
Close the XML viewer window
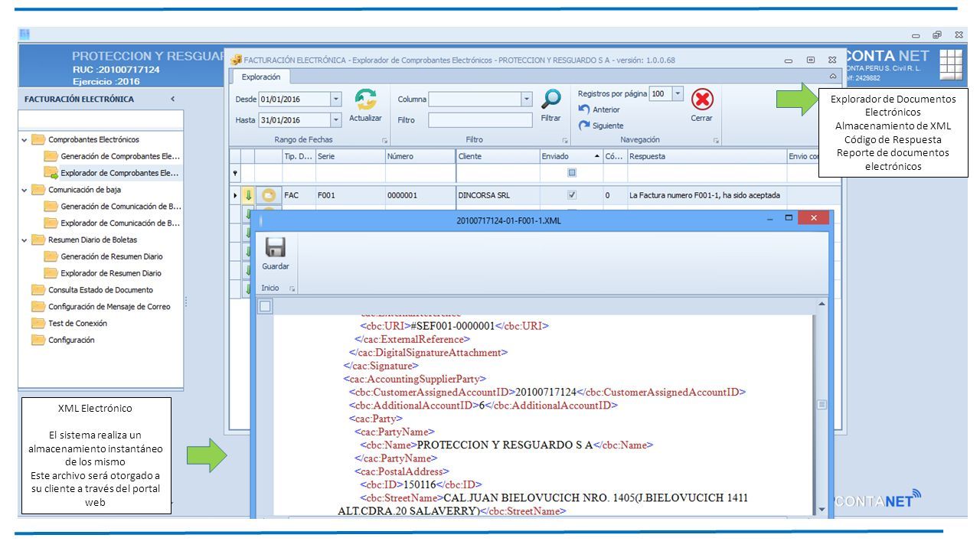tap(813, 219)
